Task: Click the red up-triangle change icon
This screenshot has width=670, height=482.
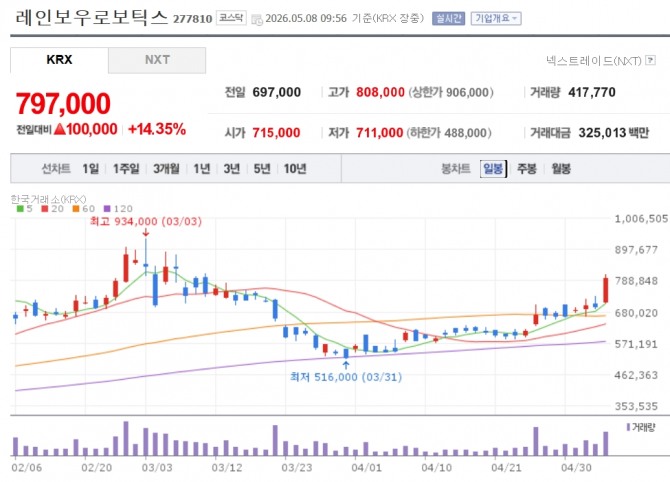Action: 60,129
